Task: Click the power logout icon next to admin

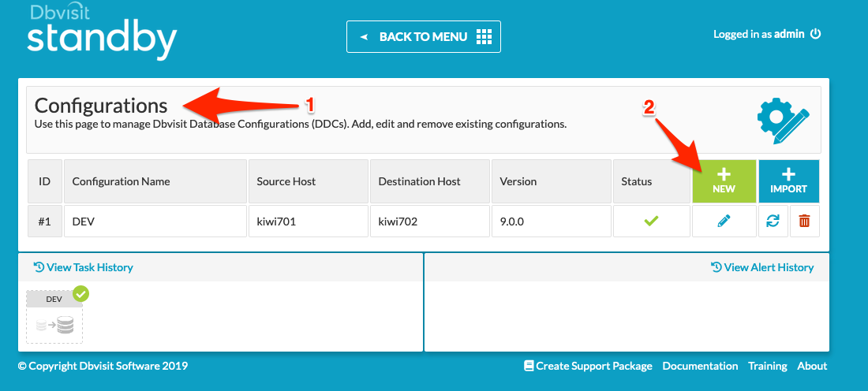Action: point(815,34)
